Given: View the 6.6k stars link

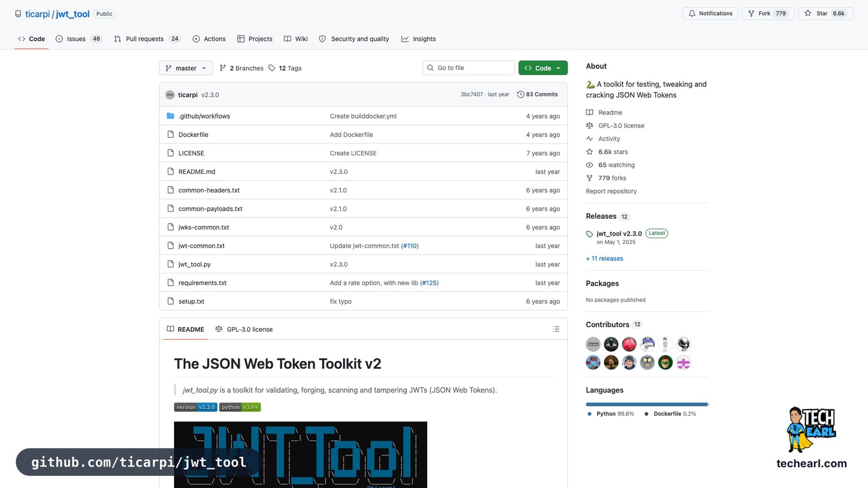Looking at the screenshot, I should (x=607, y=152).
